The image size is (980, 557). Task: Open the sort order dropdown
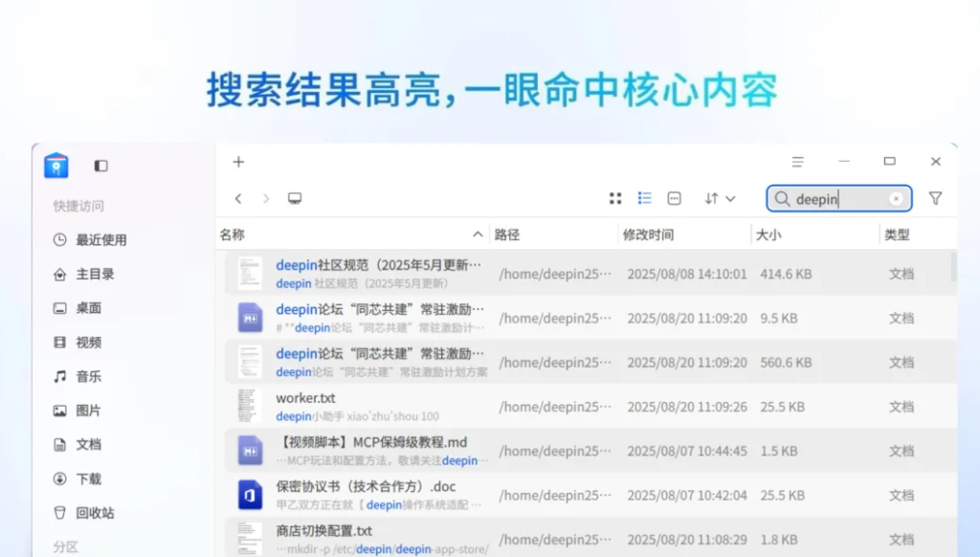(x=720, y=198)
